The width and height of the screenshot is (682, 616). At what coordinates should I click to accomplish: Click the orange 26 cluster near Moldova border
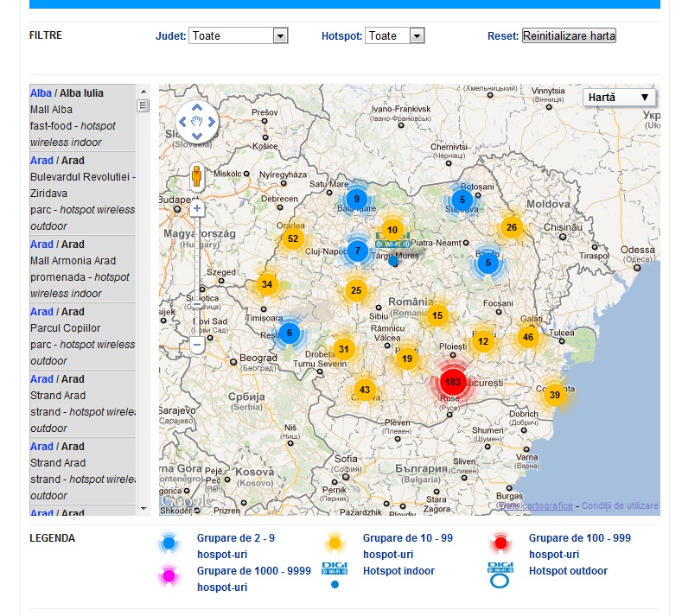tap(512, 228)
